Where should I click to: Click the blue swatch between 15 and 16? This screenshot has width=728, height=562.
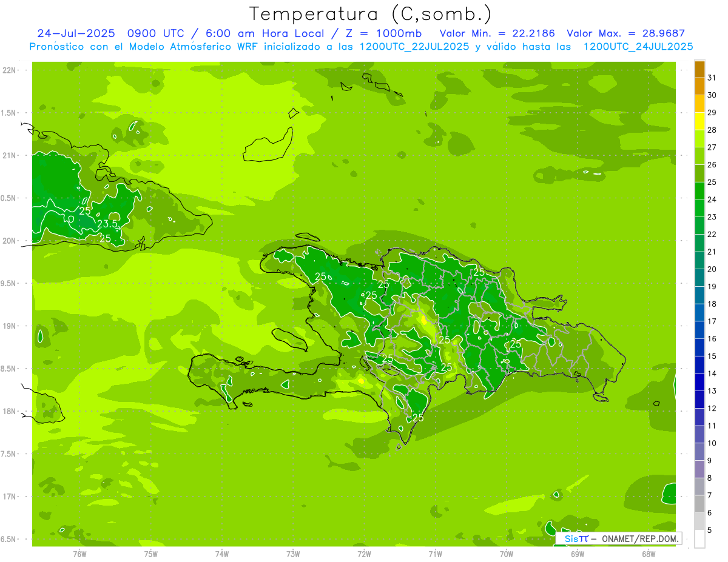[x=699, y=348]
